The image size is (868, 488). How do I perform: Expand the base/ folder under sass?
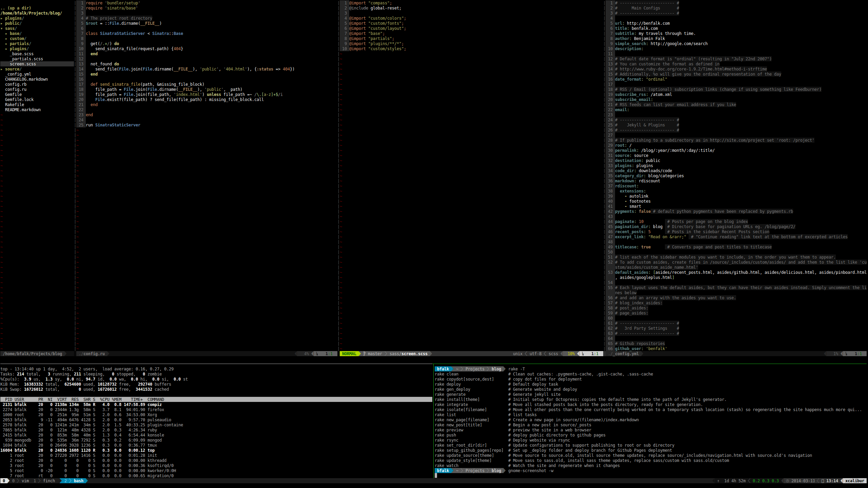point(14,34)
